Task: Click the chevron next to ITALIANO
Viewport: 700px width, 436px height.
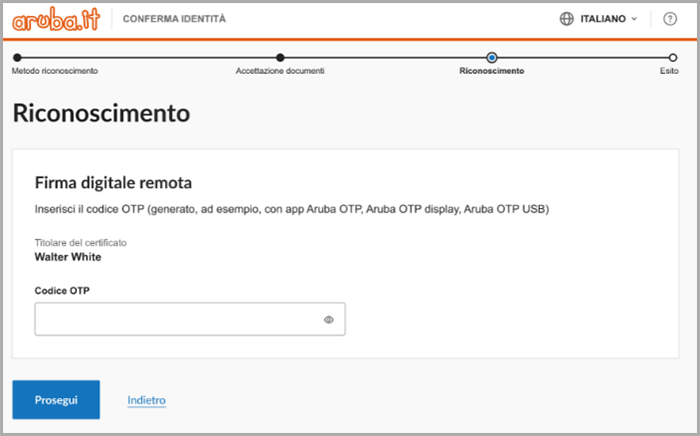Action: coord(634,19)
